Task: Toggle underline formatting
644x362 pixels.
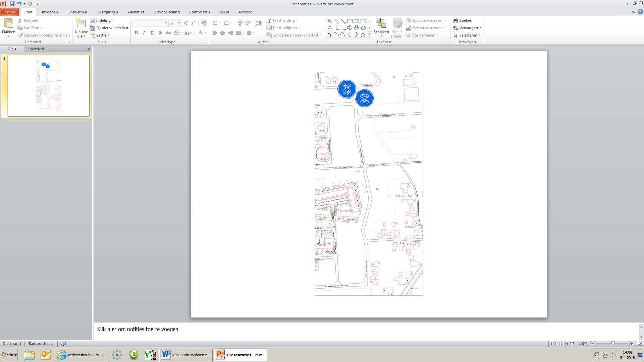Action: [152, 33]
